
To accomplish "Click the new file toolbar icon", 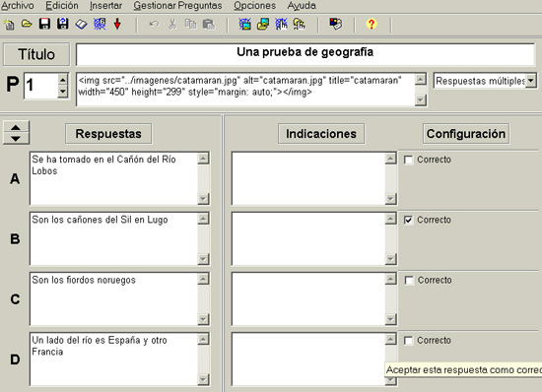I will (9, 25).
